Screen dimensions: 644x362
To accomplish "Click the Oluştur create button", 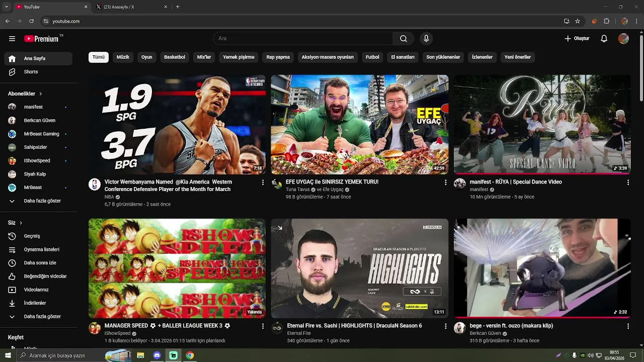I will pos(577,39).
